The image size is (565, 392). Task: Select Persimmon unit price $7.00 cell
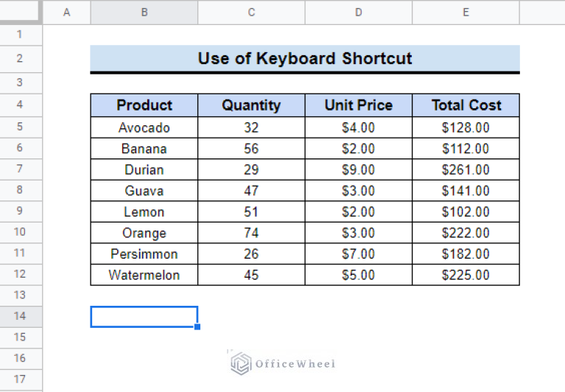coord(358,254)
